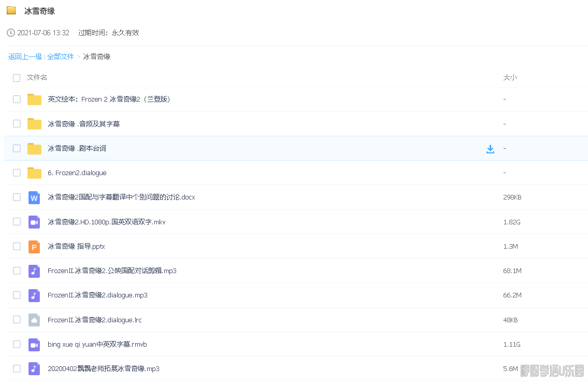The height and width of the screenshot is (384, 588).
Task: Click the music icon for 20200402飘飘老师拓展 mp3
Action: (34, 369)
